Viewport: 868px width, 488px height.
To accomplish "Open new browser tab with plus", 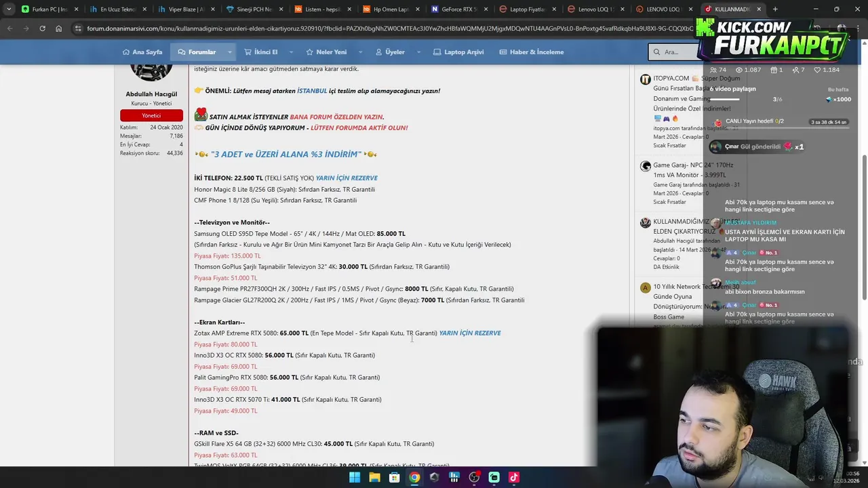I will click(775, 9).
